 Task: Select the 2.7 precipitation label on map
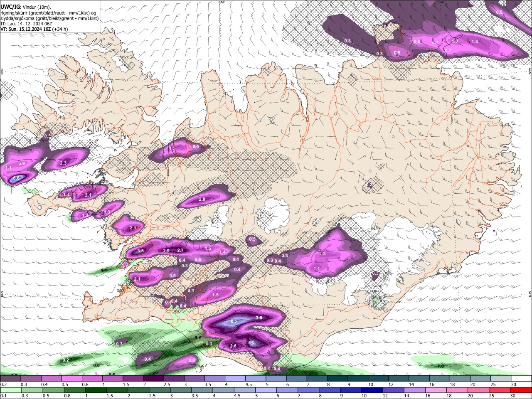(180, 250)
